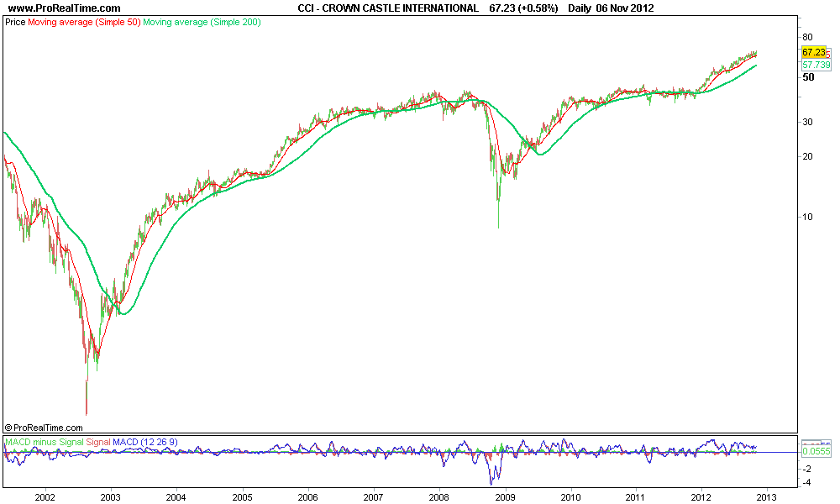The height and width of the screenshot is (504, 840).
Task: Click the 0.0555 MACD value tag
Action: coord(816,452)
